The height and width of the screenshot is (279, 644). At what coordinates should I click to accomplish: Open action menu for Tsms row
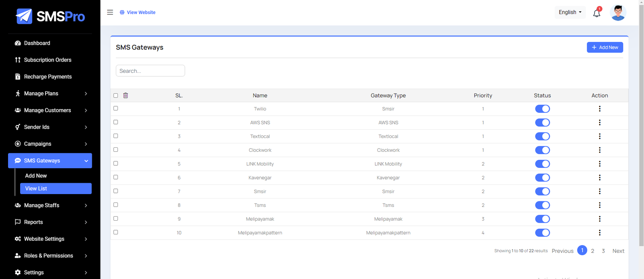click(x=600, y=205)
